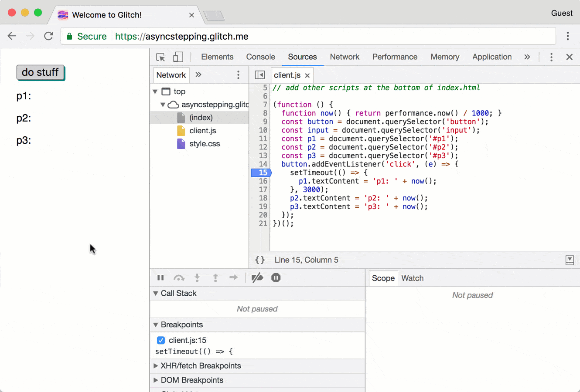Click the Step into next function call icon
580x392 pixels.
point(197,277)
